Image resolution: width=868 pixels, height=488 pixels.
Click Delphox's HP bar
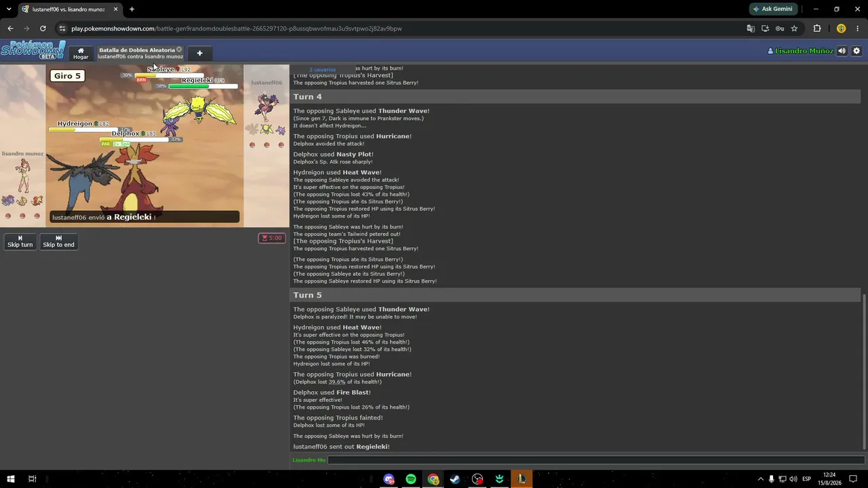tap(134, 139)
